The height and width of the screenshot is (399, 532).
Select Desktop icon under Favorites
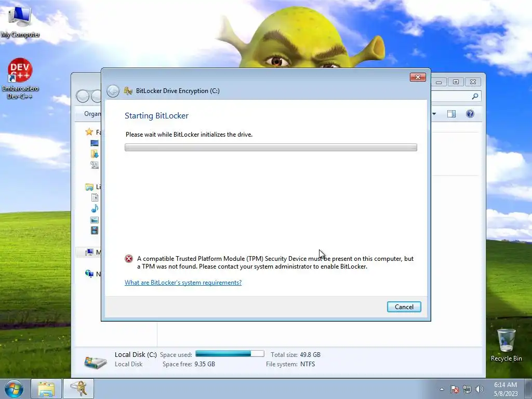pos(95,143)
